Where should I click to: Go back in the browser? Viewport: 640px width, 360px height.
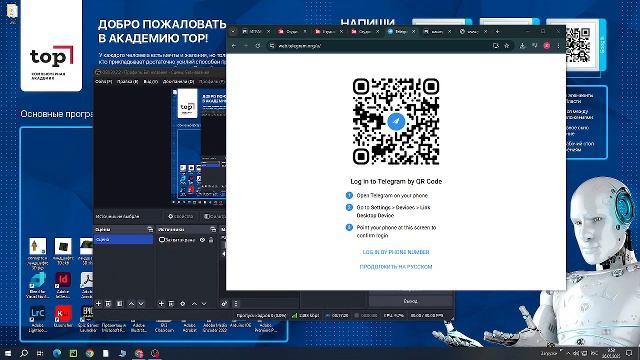click(234, 46)
